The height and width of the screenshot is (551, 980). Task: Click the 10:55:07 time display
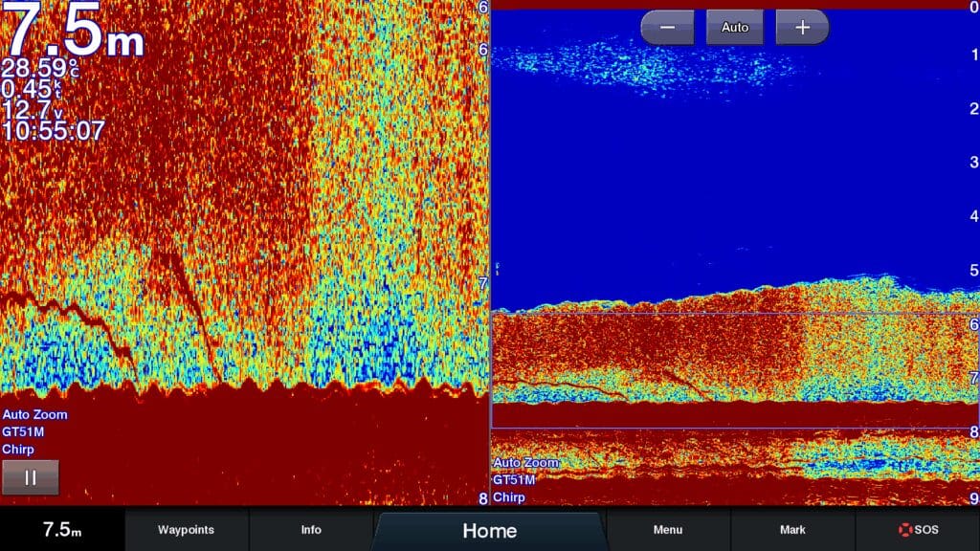point(54,131)
